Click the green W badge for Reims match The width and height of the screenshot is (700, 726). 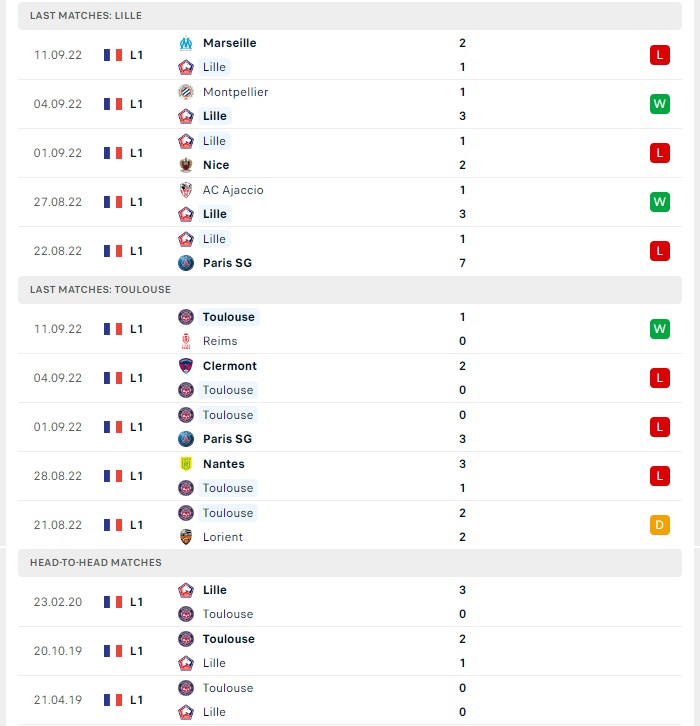tap(659, 329)
